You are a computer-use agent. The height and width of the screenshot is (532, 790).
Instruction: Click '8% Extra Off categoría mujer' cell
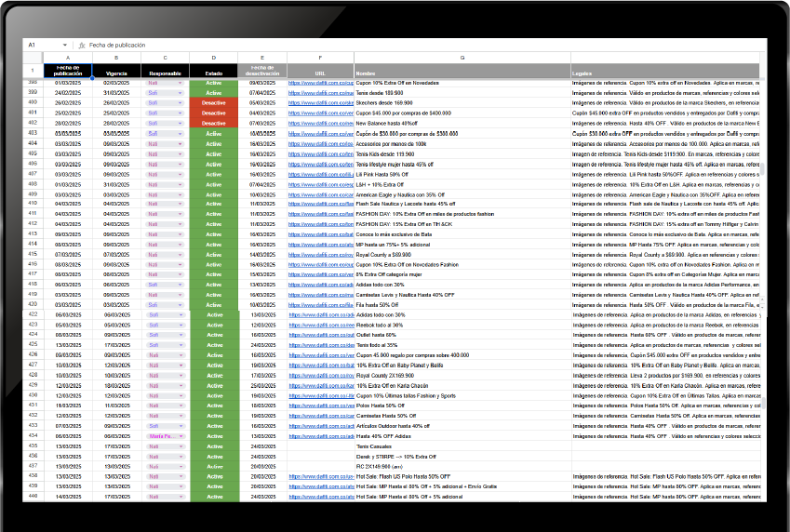click(x=462, y=274)
